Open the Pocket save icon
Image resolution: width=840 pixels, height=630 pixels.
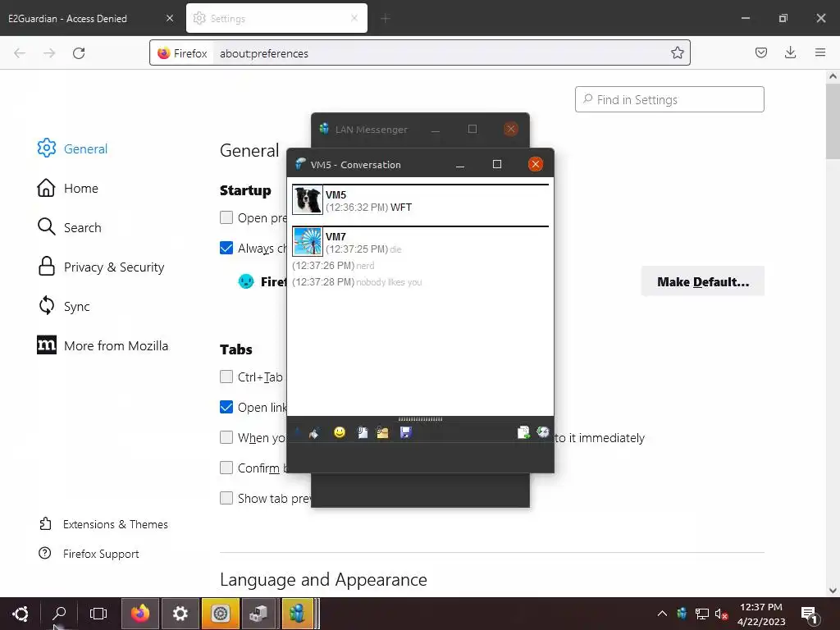(760, 52)
